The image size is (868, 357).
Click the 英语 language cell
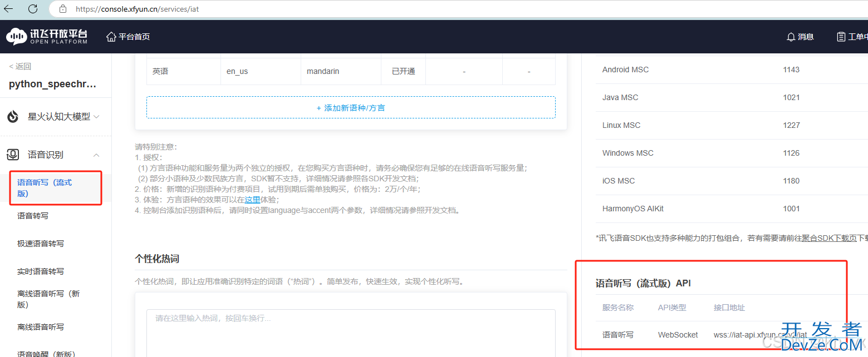160,71
